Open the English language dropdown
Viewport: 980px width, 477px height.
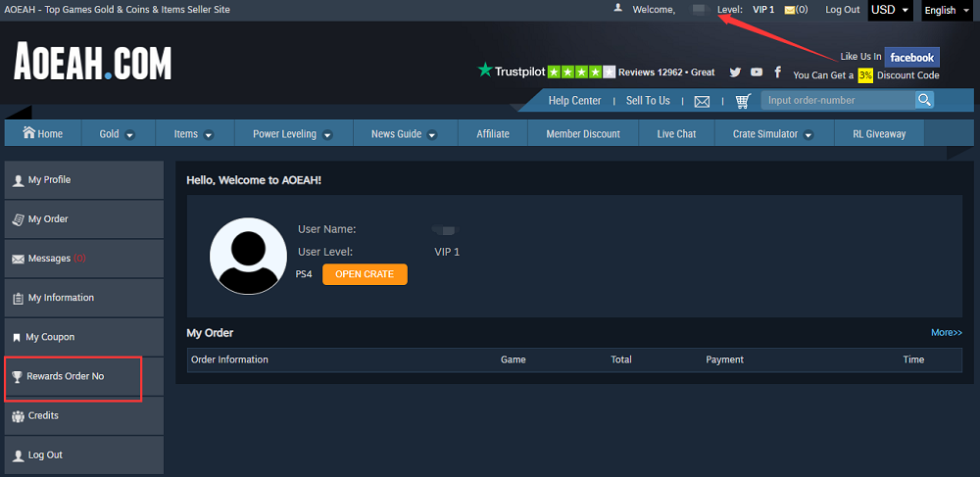948,10
